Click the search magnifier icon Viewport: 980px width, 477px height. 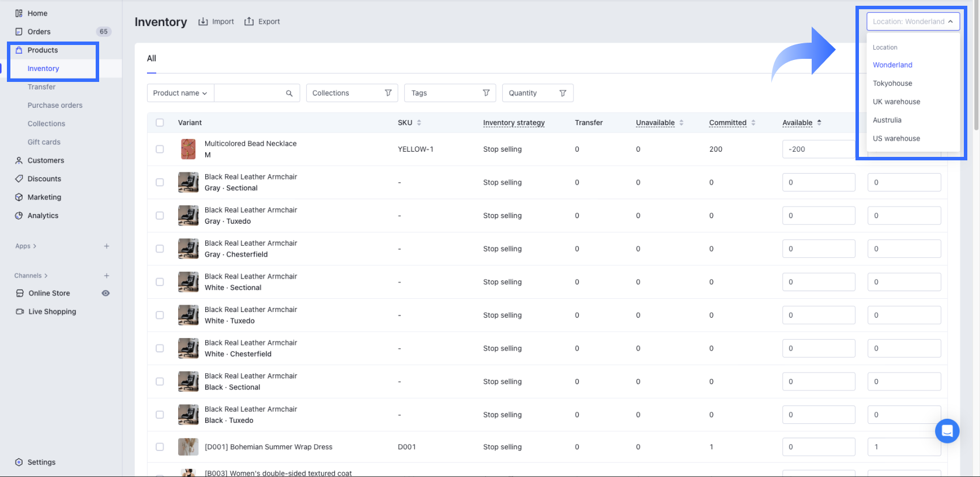click(289, 93)
